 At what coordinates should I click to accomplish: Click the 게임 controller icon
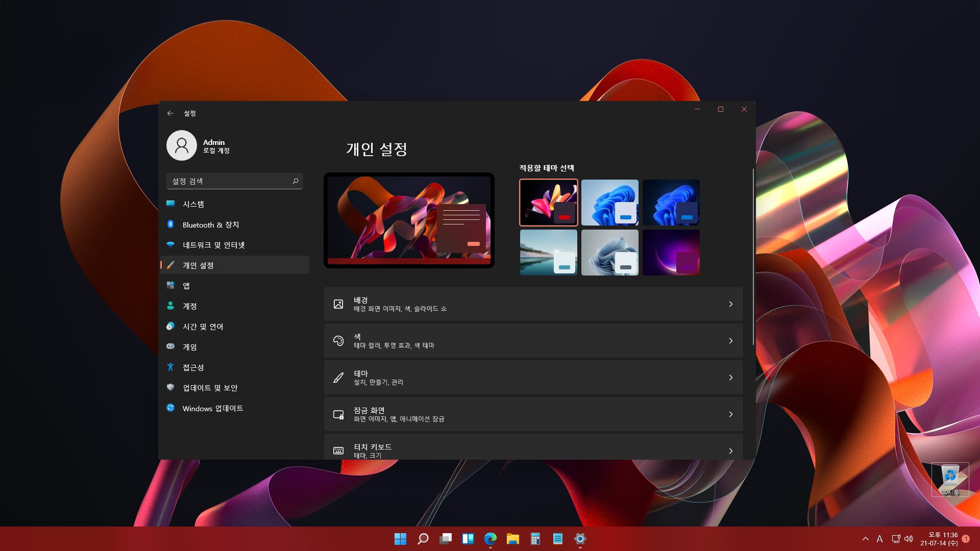[x=170, y=346]
